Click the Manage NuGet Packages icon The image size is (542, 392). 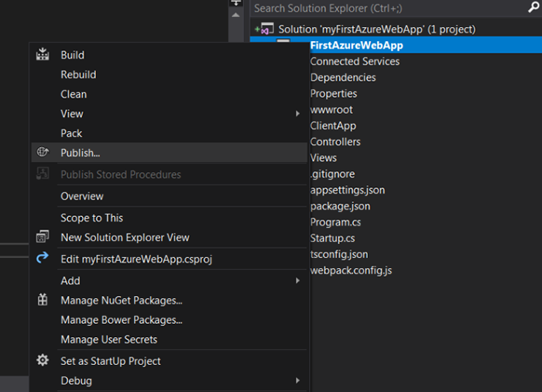[43, 300]
